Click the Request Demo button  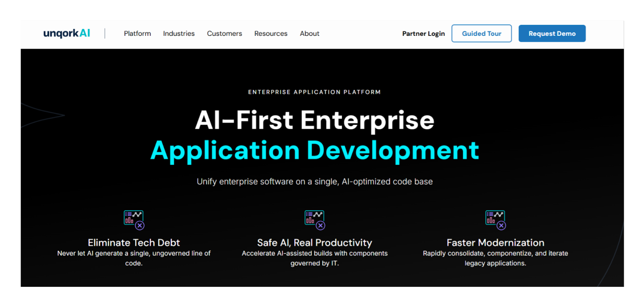point(552,33)
